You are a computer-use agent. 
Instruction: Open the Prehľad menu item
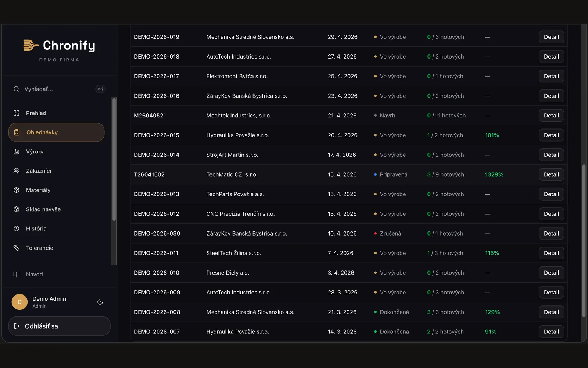click(56, 113)
